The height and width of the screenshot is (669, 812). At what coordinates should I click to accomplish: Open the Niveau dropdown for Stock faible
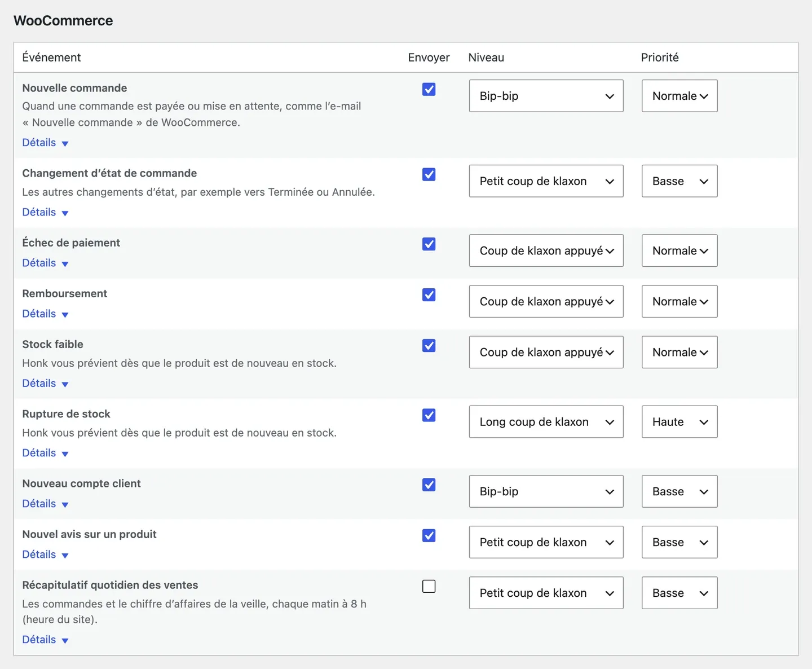tap(546, 352)
